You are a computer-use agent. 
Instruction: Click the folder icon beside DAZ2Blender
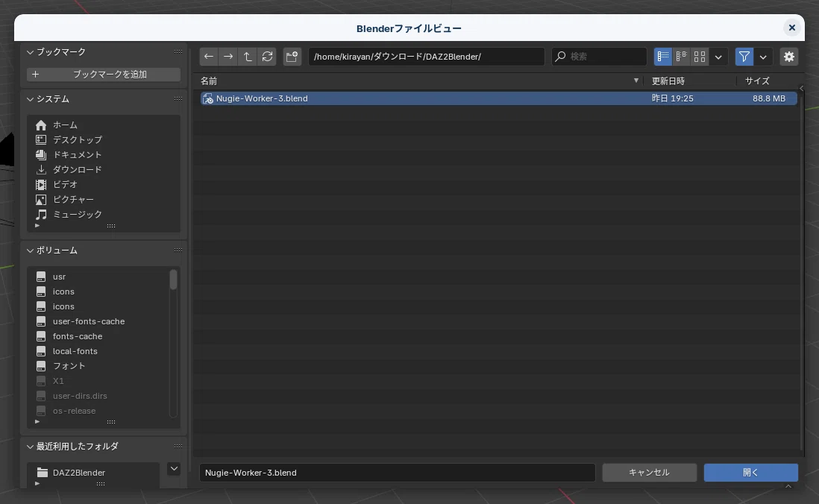click(x=43, y=473)
